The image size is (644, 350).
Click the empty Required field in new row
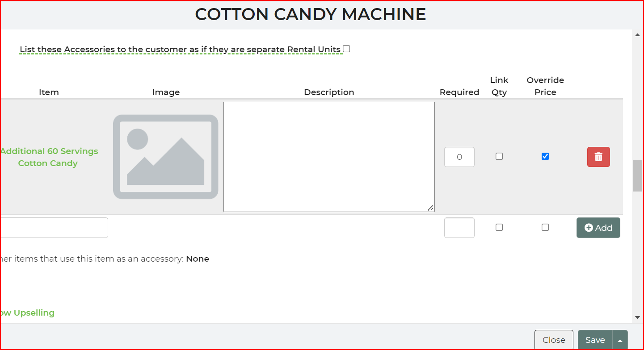pyautogui.click(x=459, y=228)
